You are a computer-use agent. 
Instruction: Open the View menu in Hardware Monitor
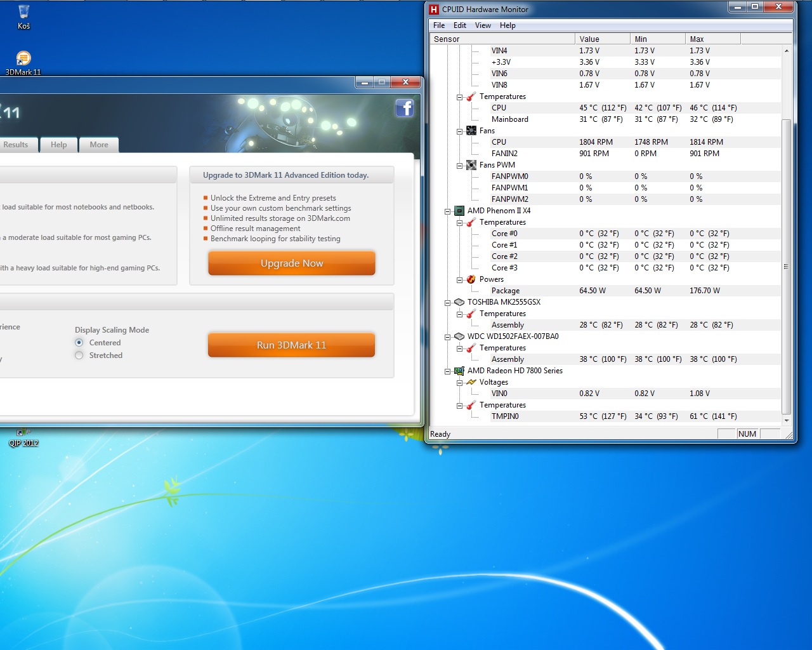pos(483,25)
